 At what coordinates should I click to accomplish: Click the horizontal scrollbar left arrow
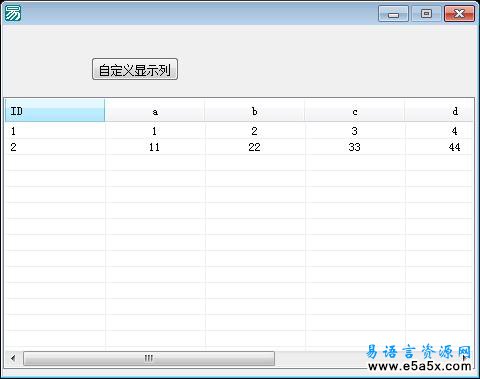(13, 358)
